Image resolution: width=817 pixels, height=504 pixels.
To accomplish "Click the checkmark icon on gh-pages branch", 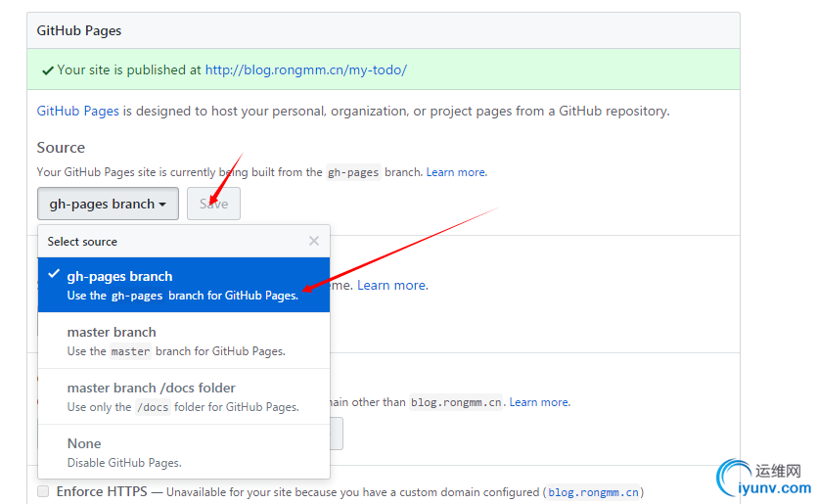I will point(54,274).
